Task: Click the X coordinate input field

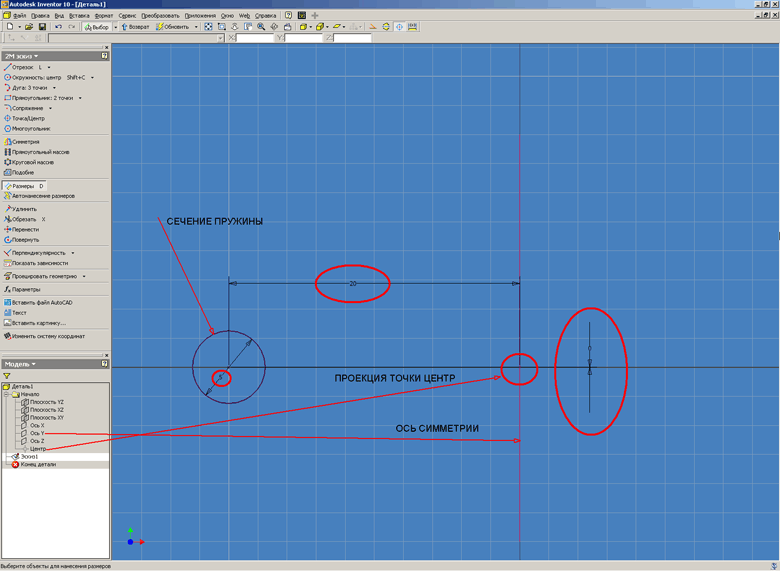Action: 255,38
